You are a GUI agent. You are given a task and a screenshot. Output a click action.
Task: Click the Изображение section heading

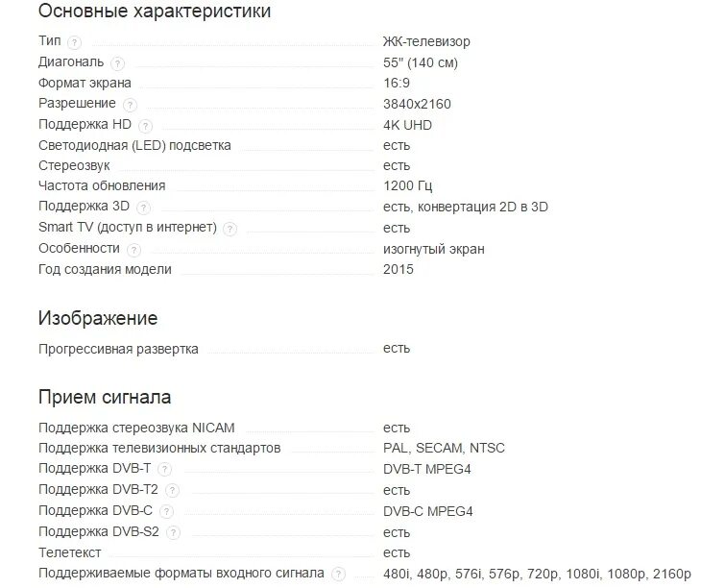click(98, 318)
